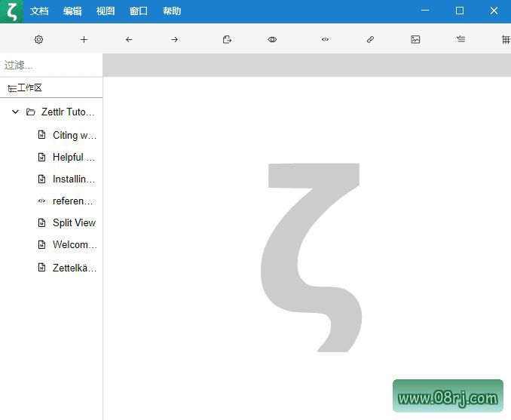Click the workspace tree icon beside 工作区
The width and height of the screenshot is (511, 420).
(x=12, y=88)
